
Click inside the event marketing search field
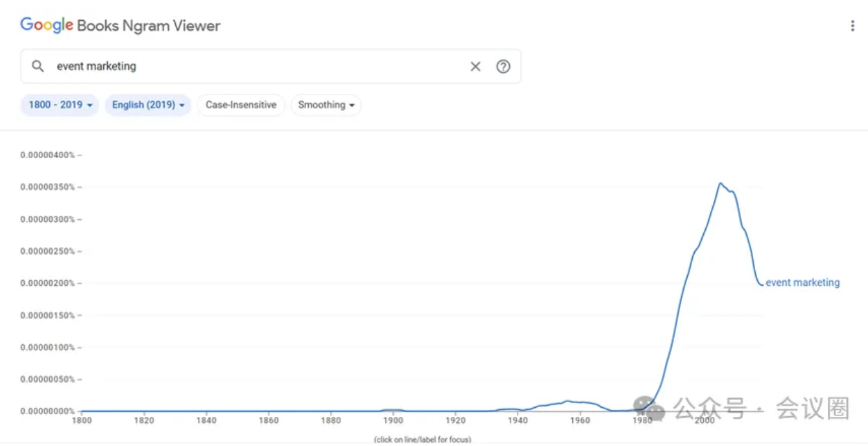pyautogui.click(x=259, y=66)
